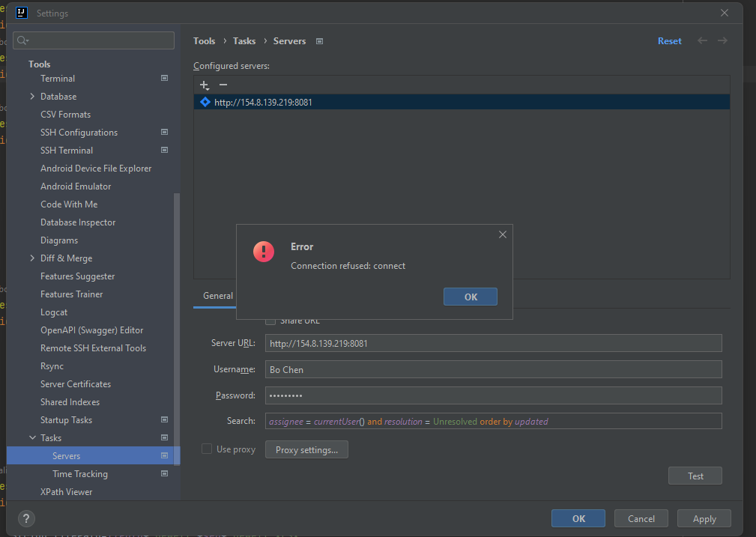This screenshot has width=756, height=537.
Task: Open Terminal settings
Action: coord(58,78)
